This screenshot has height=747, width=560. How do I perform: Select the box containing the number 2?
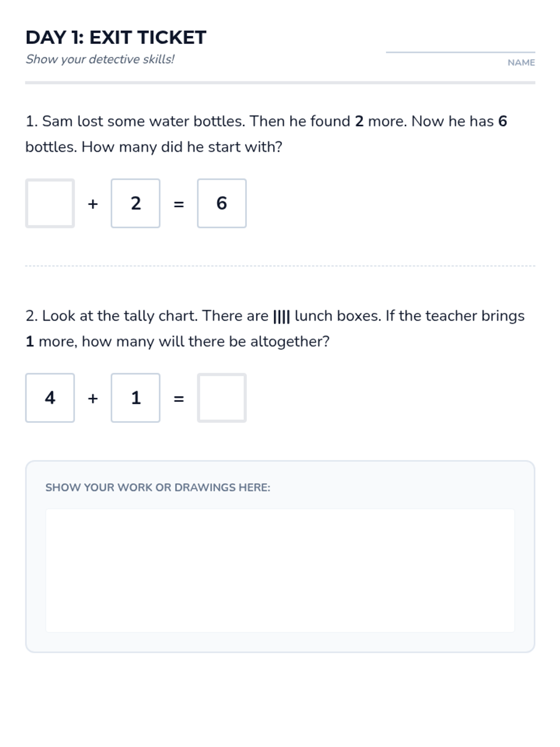click(x=135, y=203)
